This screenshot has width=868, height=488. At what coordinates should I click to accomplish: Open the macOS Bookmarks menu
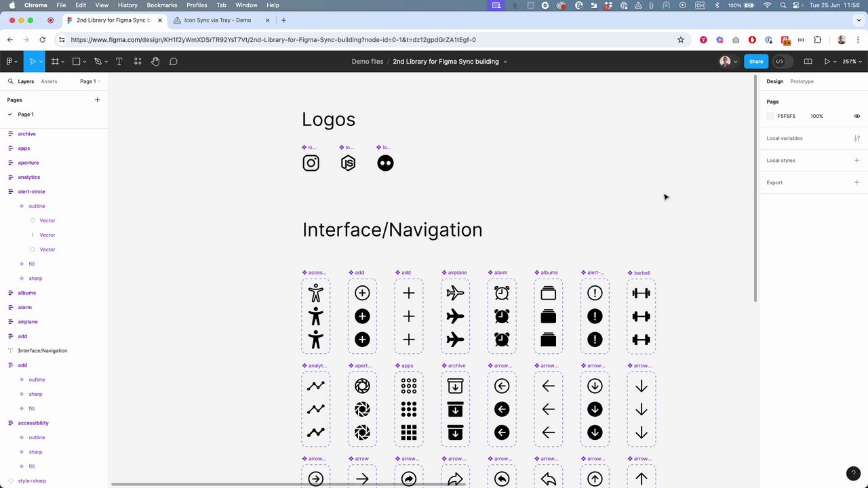161,5
